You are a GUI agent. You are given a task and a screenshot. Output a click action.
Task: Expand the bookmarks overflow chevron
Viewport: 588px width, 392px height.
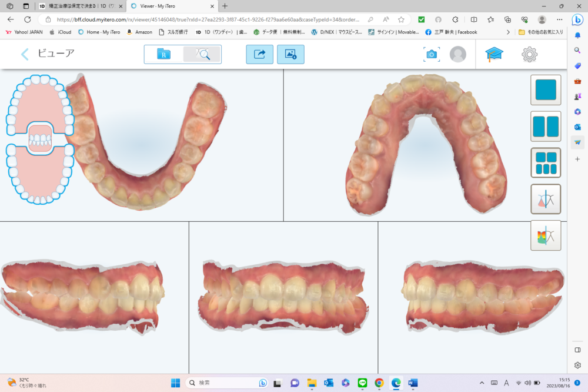tap(507, 32)
